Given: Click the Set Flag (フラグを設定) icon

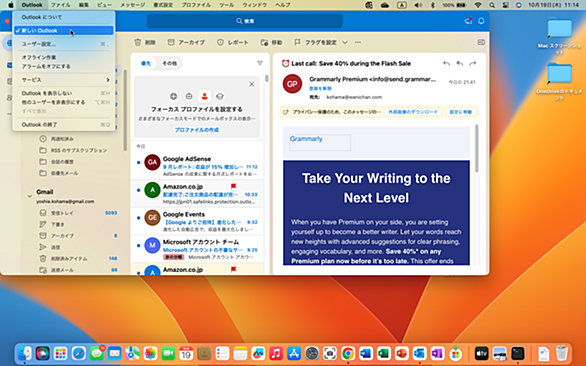Looking at the screenshot, I should tap(297, 42).
